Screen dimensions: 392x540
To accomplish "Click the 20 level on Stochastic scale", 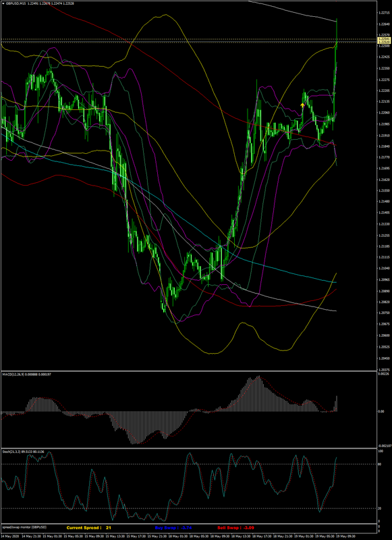I will (381, 509).
